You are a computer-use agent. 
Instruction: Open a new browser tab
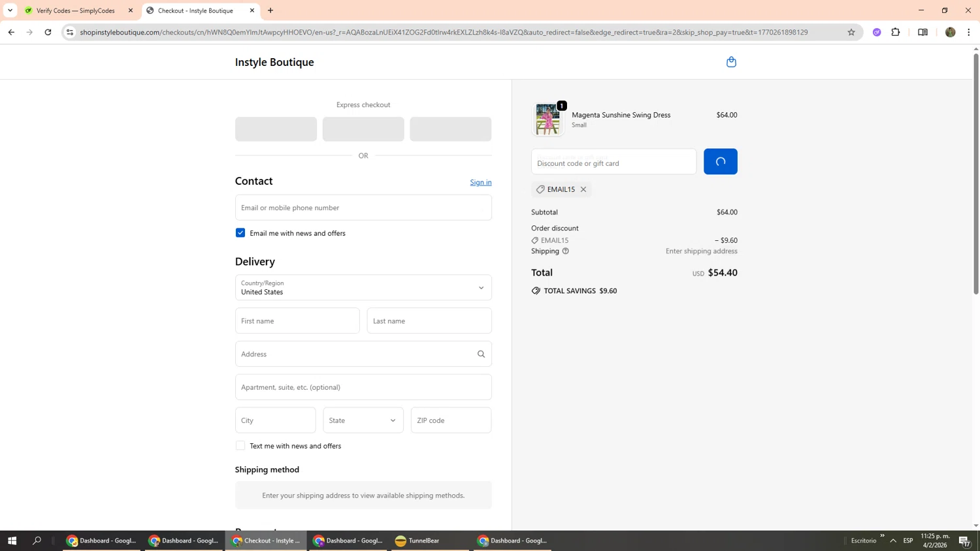coord(270,10)
